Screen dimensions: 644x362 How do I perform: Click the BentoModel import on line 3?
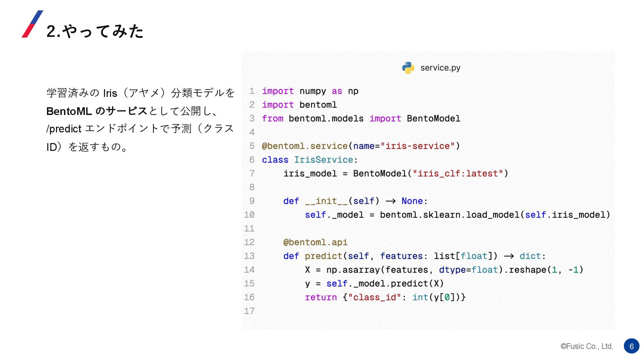point(433,119)
